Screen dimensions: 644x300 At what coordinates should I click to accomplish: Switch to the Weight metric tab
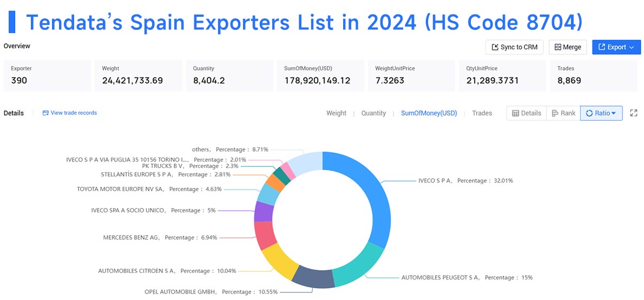[337, 113]
